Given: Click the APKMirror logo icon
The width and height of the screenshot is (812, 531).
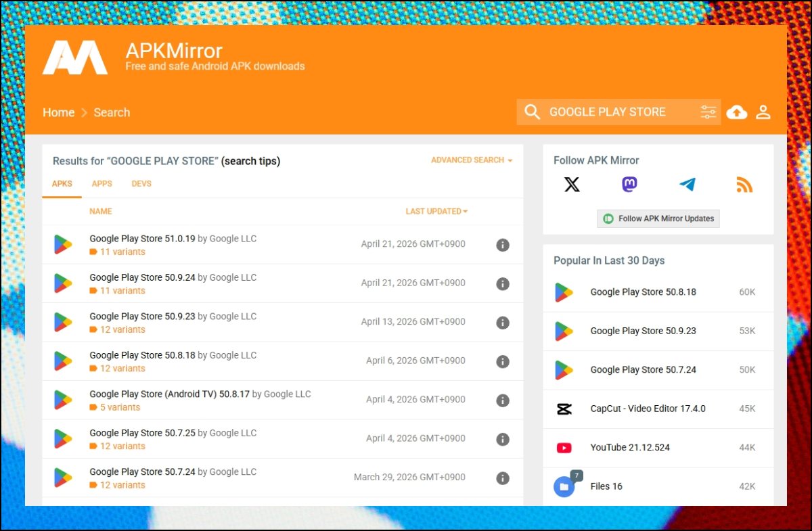Looking at the screenshot, I should pyautogui.click(x=75, y=57).
